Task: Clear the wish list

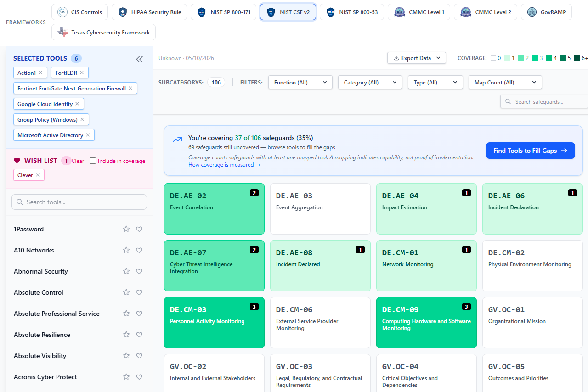Action: [x=78, y=161]
